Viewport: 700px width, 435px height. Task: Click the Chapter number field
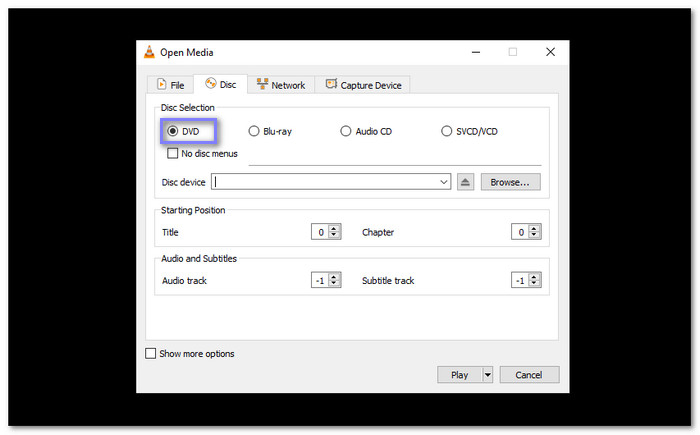coord(520,232)
